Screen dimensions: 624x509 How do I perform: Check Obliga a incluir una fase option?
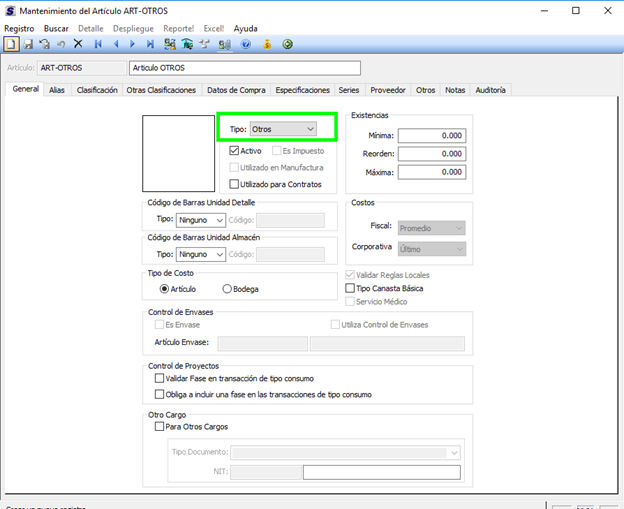tap(159, 394)
